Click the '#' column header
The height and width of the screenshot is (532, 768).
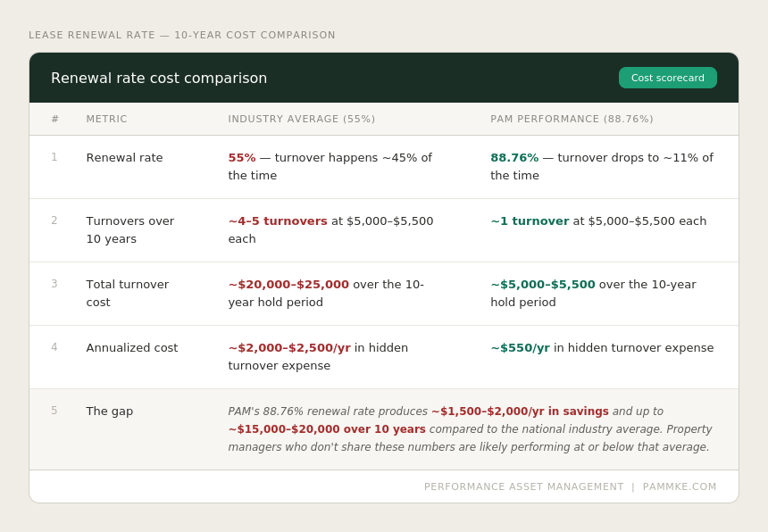[x=54, y=119]
